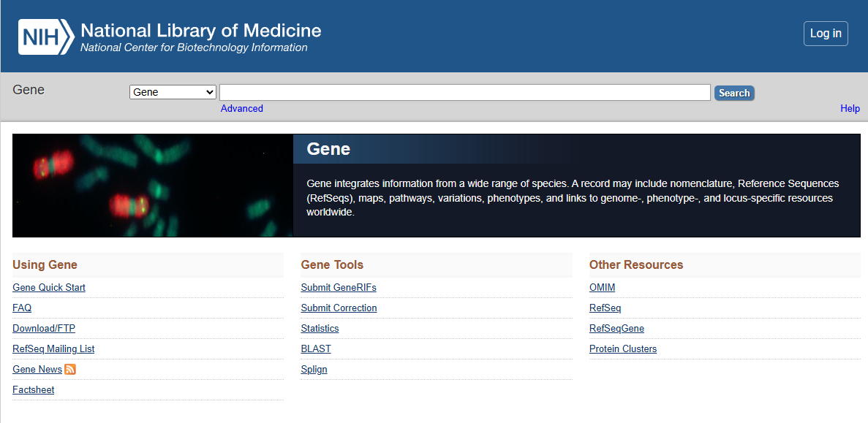Click the NIH logo icon
The image size is (868, 423).
[46, 37]
